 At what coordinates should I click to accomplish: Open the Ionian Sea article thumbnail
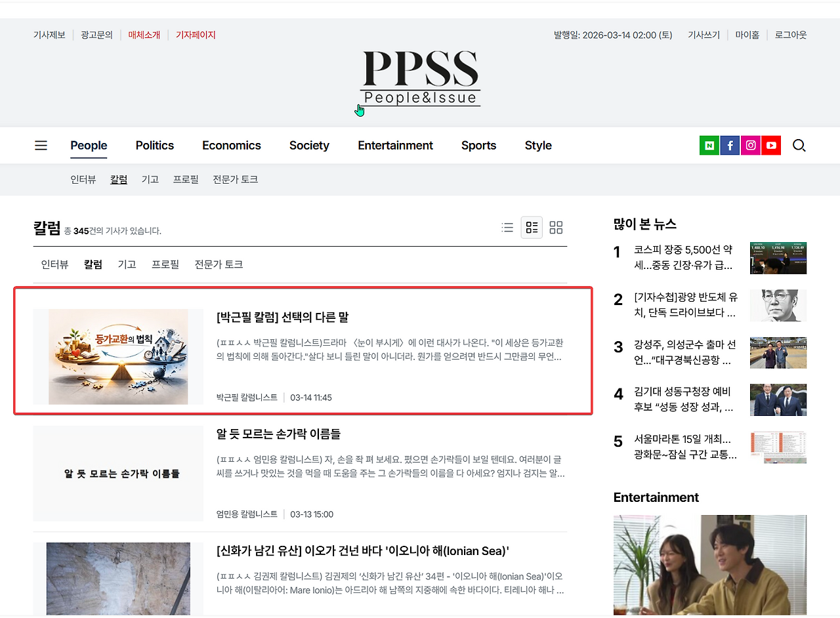point(118,579)
